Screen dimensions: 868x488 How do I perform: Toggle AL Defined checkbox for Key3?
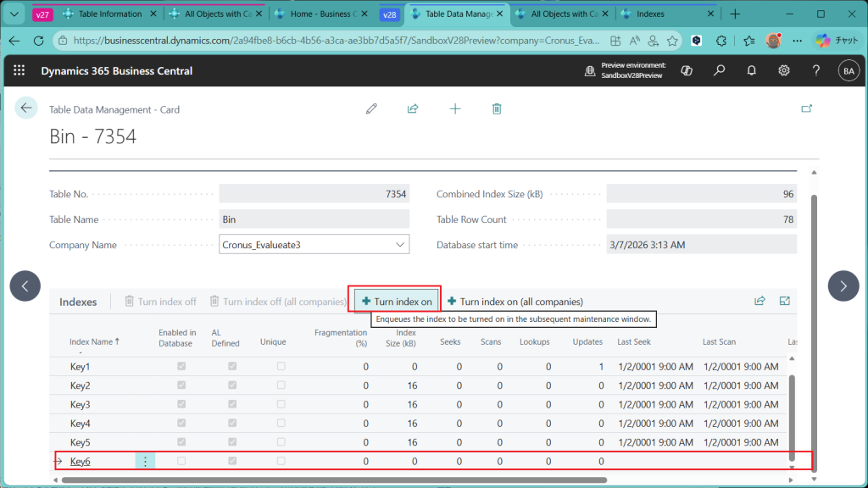click(x=232, y=405)
